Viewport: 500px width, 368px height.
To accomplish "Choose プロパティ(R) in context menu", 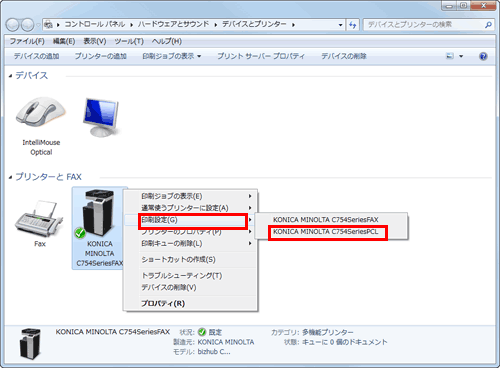I will click(x=190, y=303).
